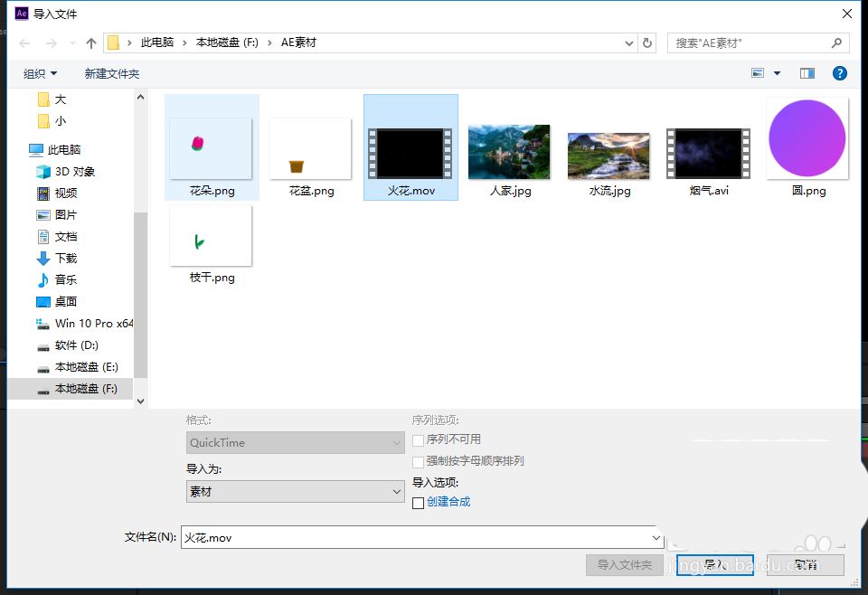Image resolution: width=868 pixels, height=595 pixels.
Task: Open the help question mark icon
Action: click(x=839, y=73)
